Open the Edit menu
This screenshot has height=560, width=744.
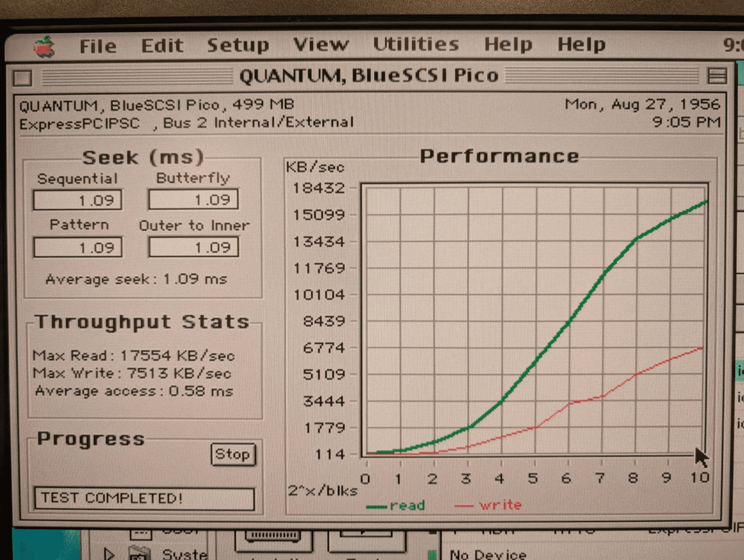point(162,46)
